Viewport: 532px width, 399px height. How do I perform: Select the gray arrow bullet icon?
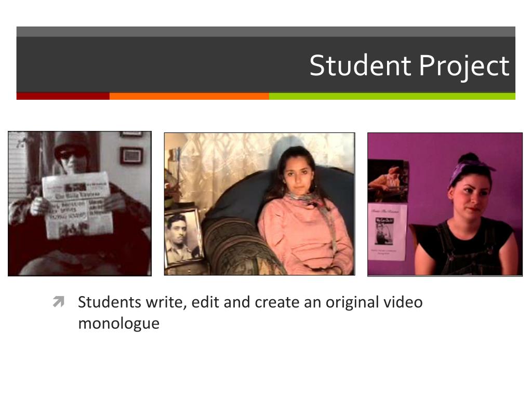pos(58,302)
